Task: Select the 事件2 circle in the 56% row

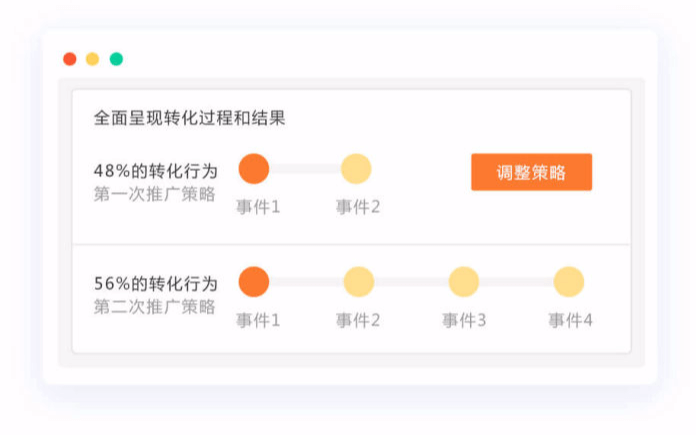Action: coord(359,282)
